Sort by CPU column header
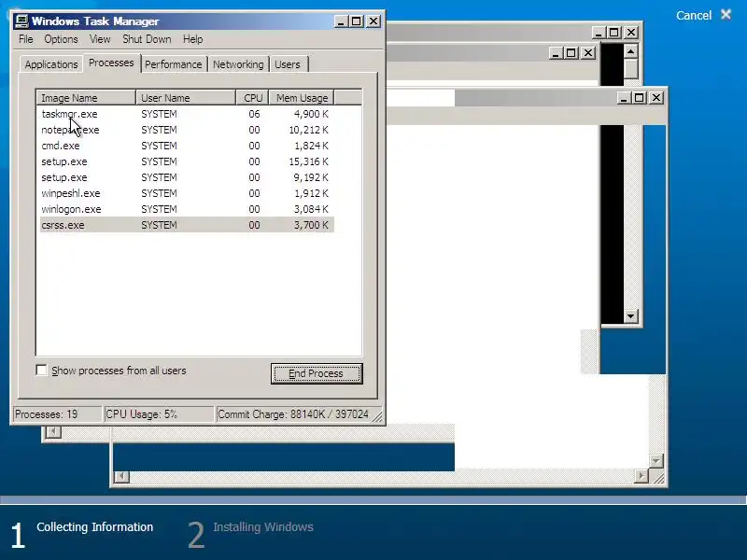Viewport: 747px width, 560px height. [252, 98]
